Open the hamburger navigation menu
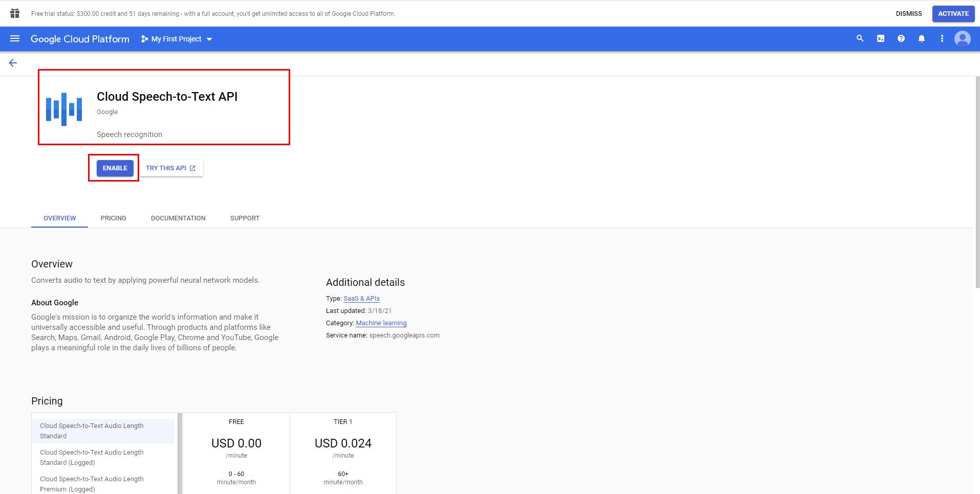Viewport: 980px width, 494px height. (15, 39)
